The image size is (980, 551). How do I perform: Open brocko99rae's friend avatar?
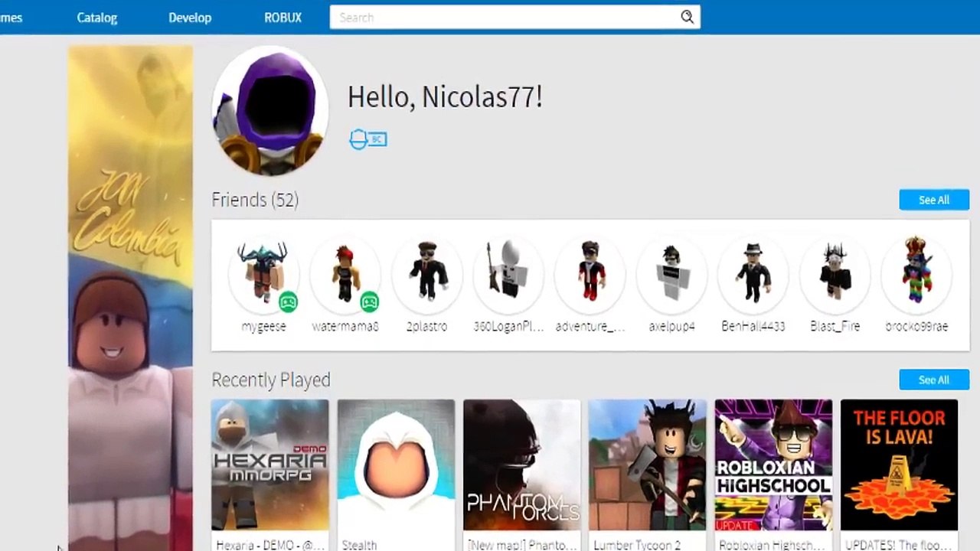pos(916,273)
